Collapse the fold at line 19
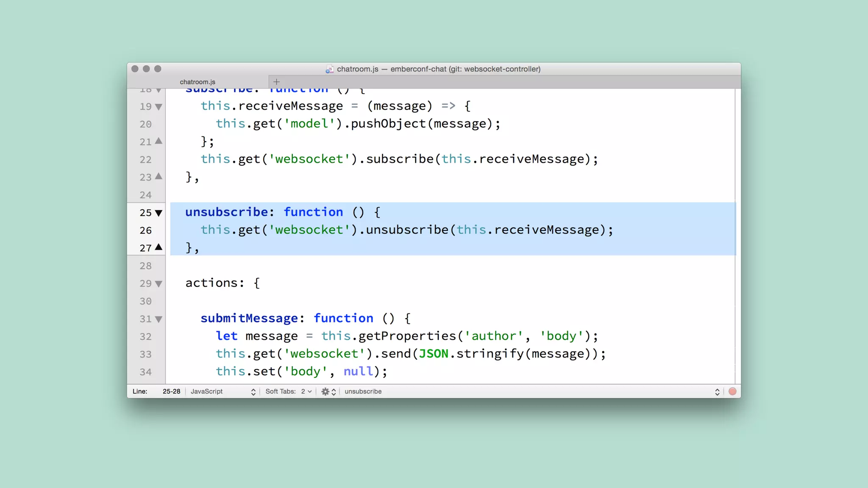This screenshot has height=488, width=868. 159,107
